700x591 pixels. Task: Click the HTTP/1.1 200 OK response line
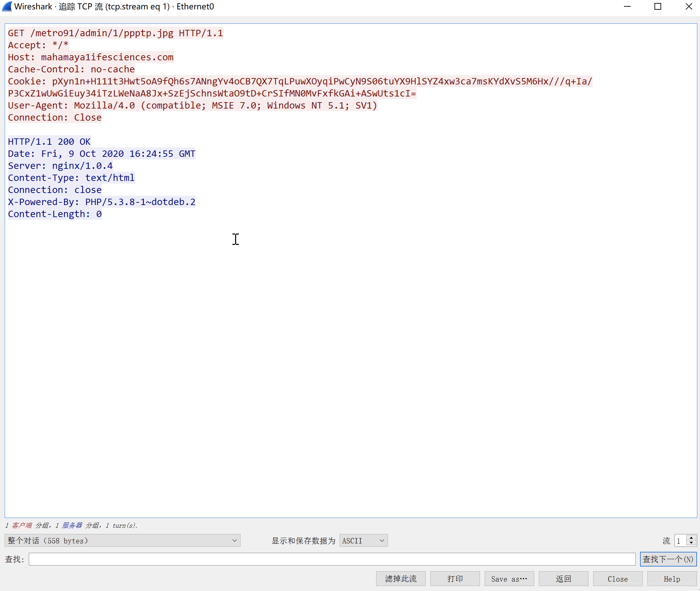coord(49,142)
